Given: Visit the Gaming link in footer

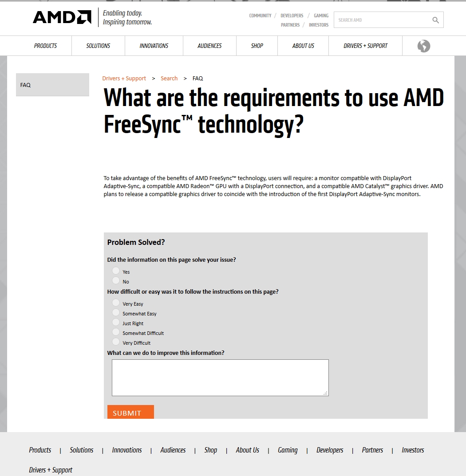Looking at the screenshot, I should pos(288,450).
